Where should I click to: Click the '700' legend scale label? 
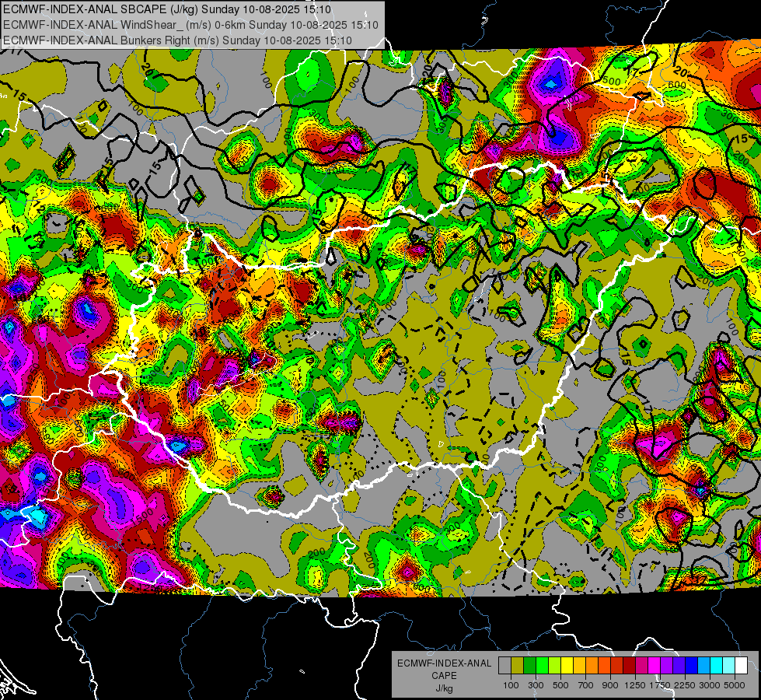[x=586, y=685]
